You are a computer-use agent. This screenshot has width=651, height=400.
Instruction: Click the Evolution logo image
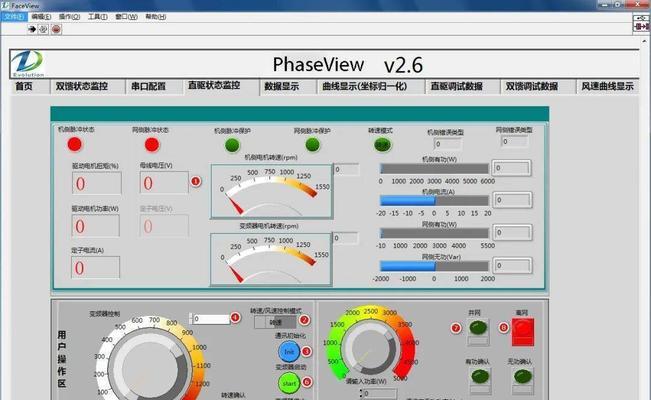[27, 64]
